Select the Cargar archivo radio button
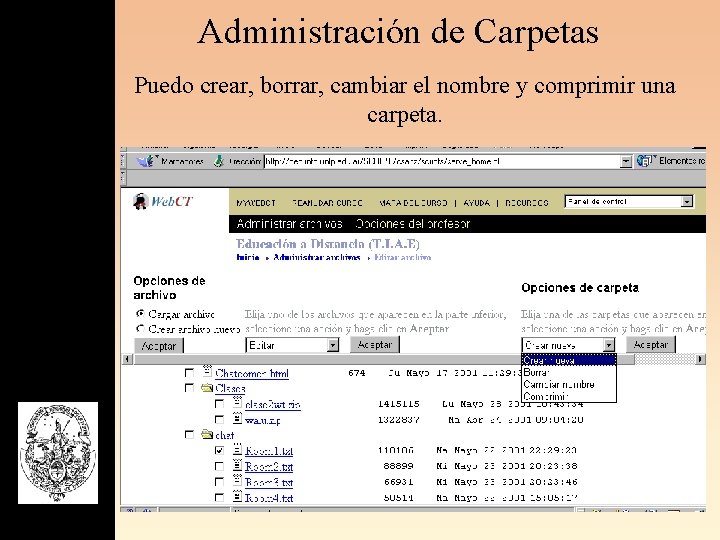 coord(140,314)
